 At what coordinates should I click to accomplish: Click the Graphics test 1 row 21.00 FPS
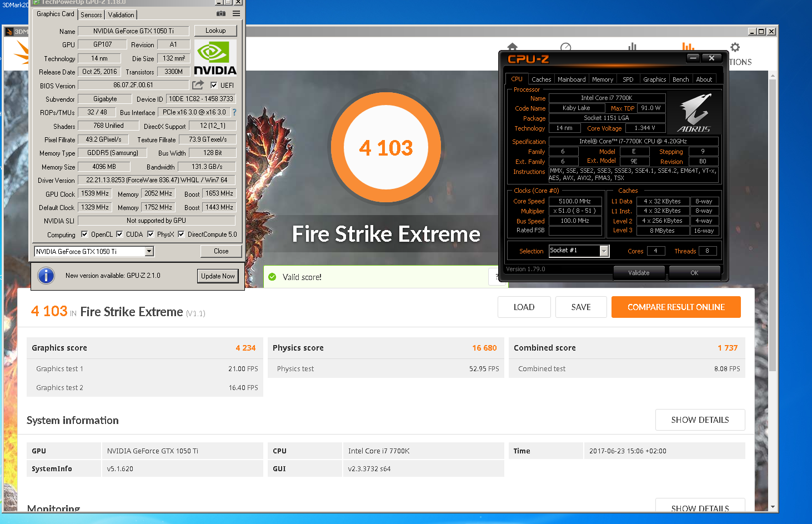(x=145, y=368)
